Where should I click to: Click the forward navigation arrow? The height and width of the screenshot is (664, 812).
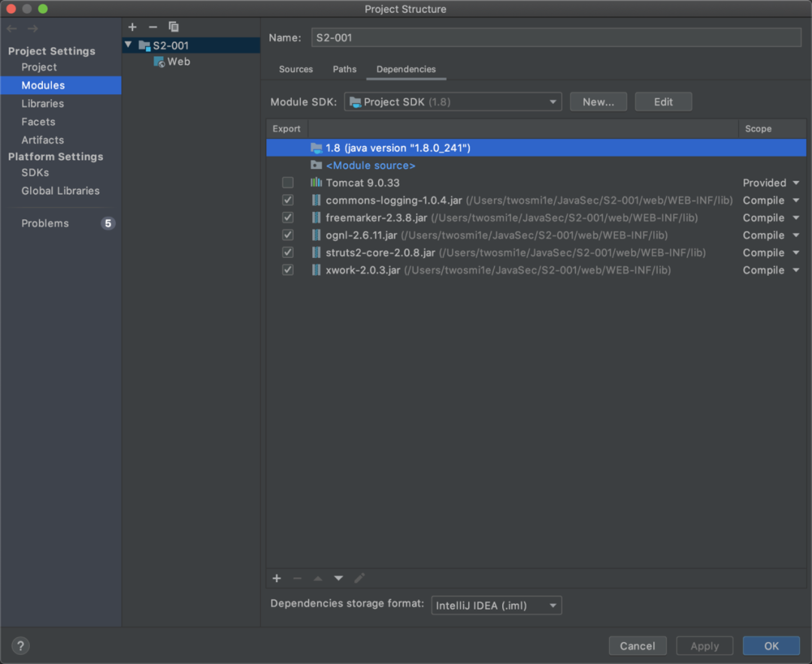tap(32, 29)
